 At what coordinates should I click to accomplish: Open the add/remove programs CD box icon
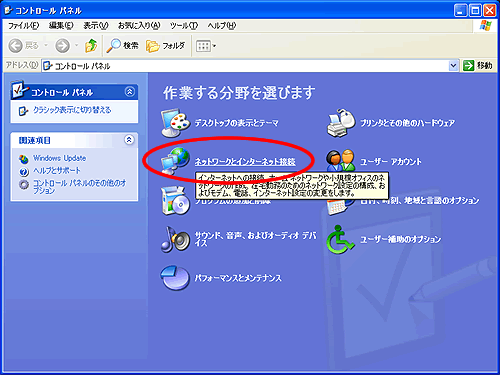175,200
